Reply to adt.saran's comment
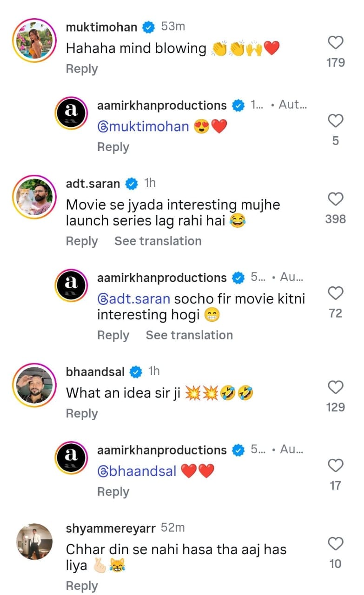Image resolution: width=364 pixels, height=595 pixels. pyautogui.click(x=82, y=241)
